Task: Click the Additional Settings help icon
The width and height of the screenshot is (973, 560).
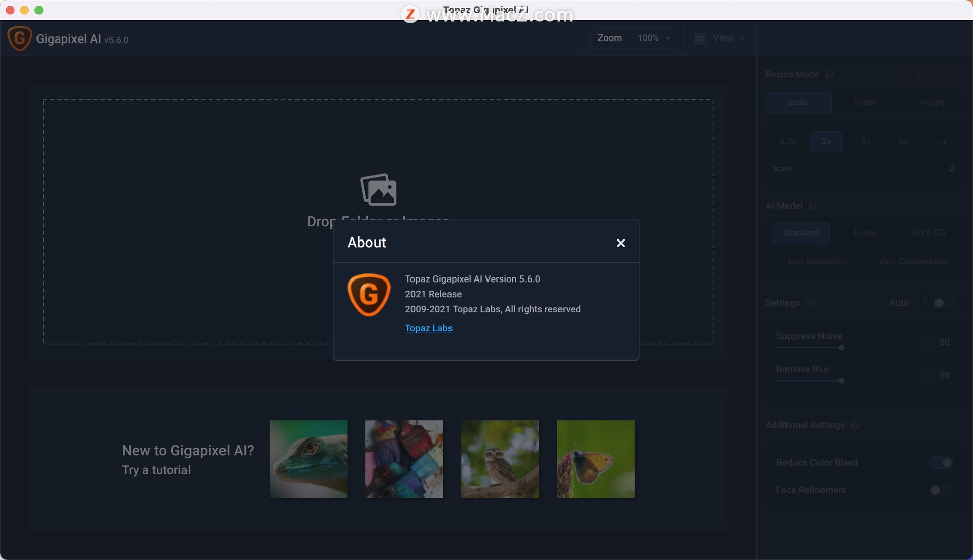Action: coord(855,426)
